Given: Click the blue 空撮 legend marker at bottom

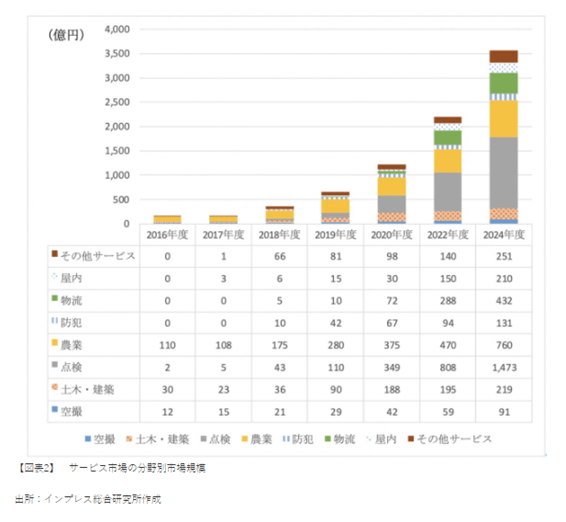Looking at the screenshot, I should point(87,439).
